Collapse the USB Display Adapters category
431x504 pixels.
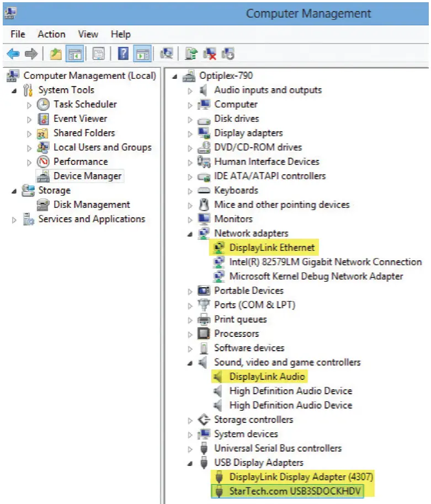tap(190, 464)
